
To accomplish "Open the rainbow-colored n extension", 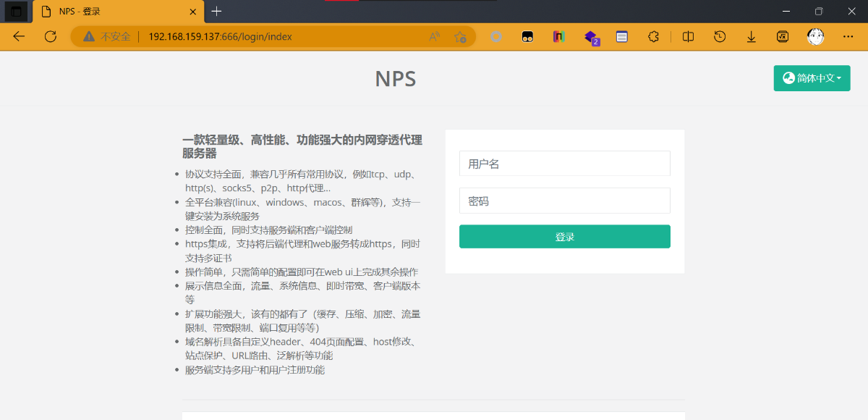I will point(559,37).
